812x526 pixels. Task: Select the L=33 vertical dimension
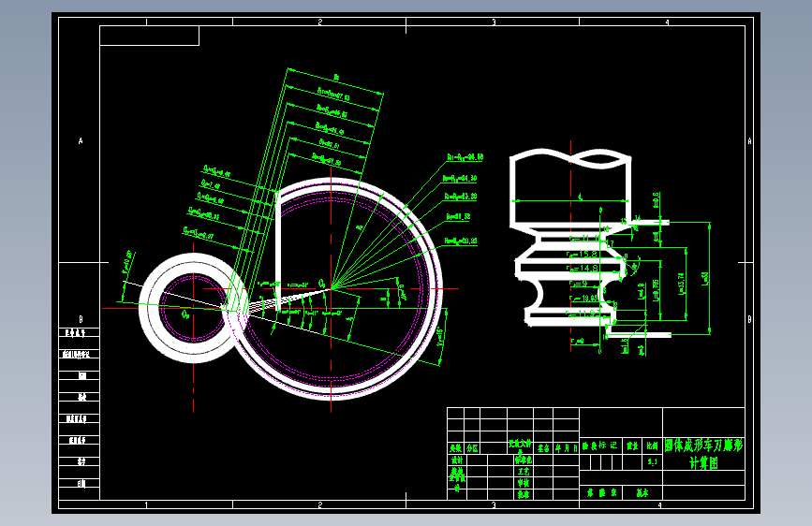point(705,279)
